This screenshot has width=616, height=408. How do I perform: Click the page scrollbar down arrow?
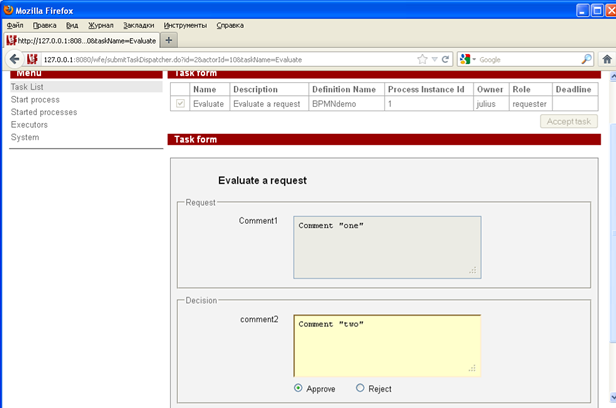coord(613,397)
